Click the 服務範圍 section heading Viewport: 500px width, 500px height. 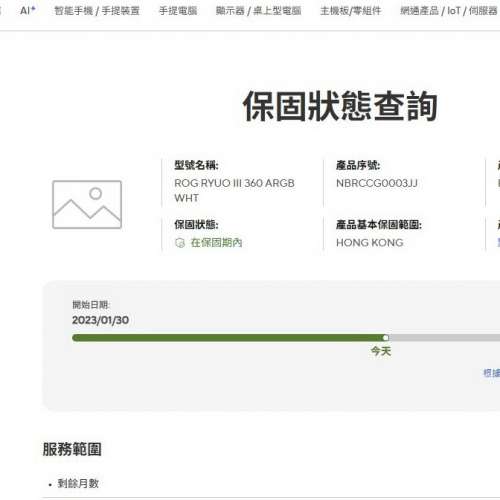72,449
